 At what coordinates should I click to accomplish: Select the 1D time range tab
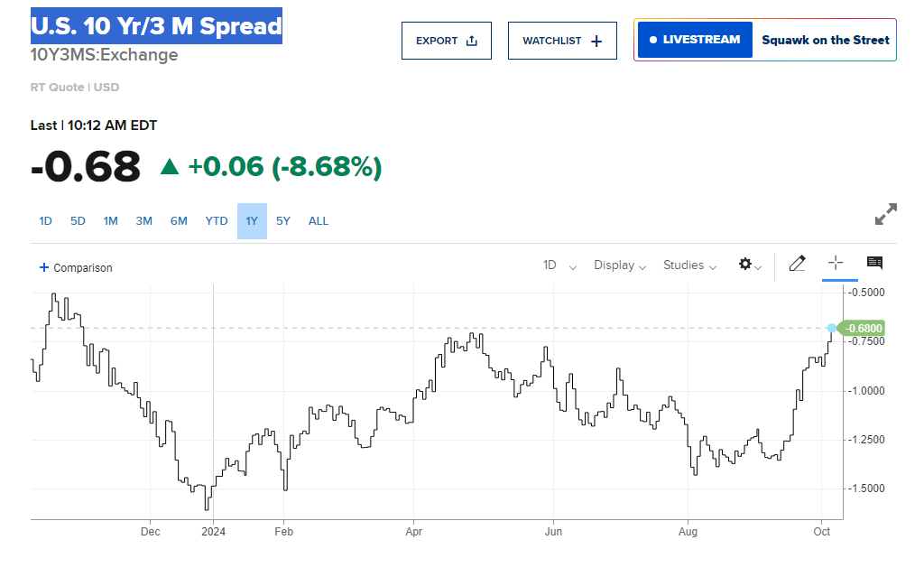45,221
